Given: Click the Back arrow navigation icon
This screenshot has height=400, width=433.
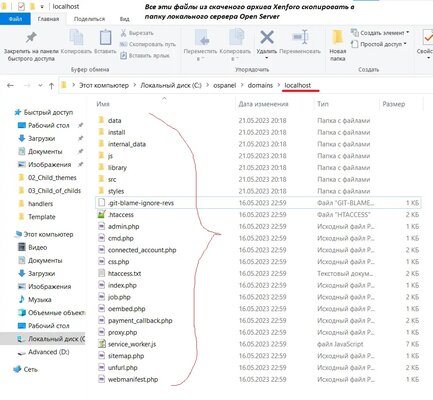Looking at the screenshot, I should point(10,86).
